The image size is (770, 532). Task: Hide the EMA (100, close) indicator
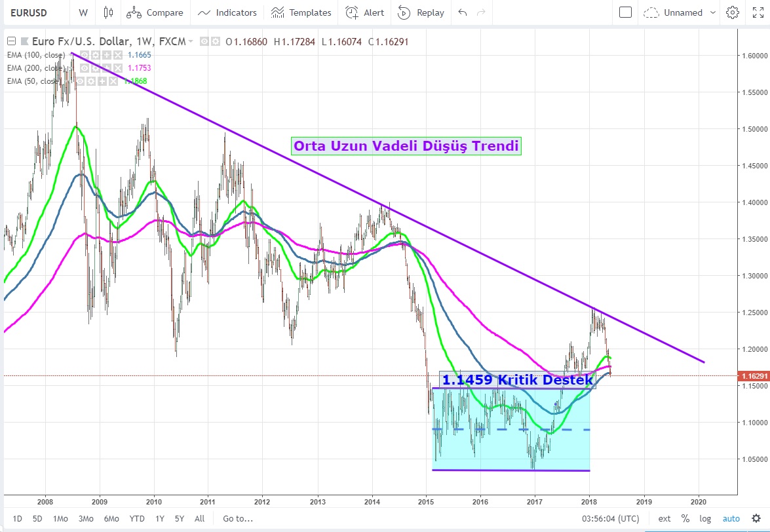[85, 55]
